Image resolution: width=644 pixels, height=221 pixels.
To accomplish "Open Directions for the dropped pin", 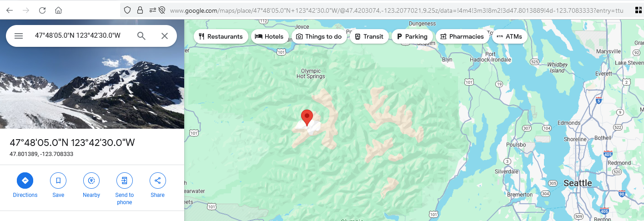I will tap(25, 186).
